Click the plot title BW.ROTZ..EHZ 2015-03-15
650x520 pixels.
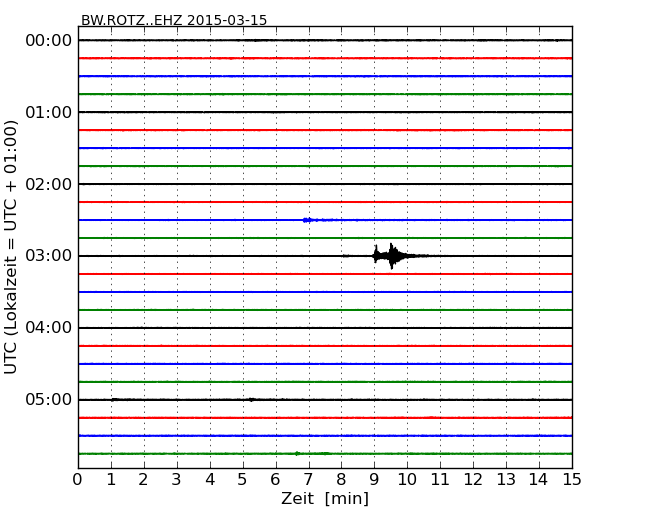tap(174, 20)
